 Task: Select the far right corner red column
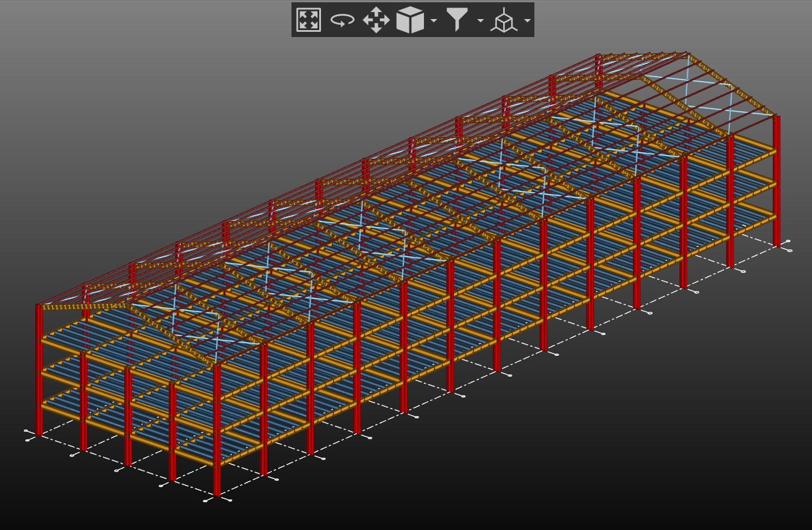pyautogui.click(x=777, y=181)
